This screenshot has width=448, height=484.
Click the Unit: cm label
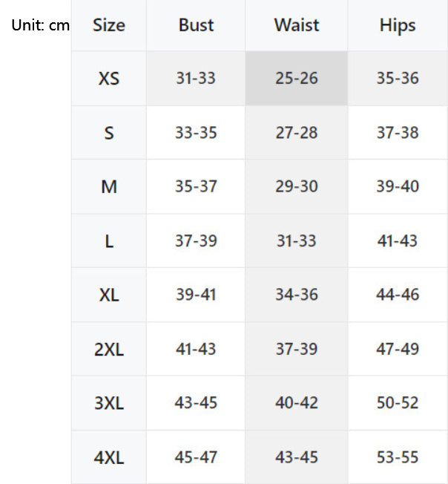click(x=40, y=25)
